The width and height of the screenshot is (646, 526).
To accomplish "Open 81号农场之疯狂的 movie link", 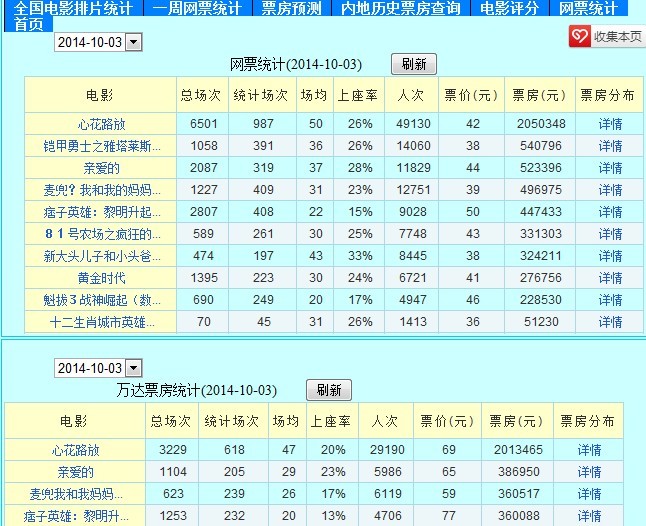I will 103,234.
